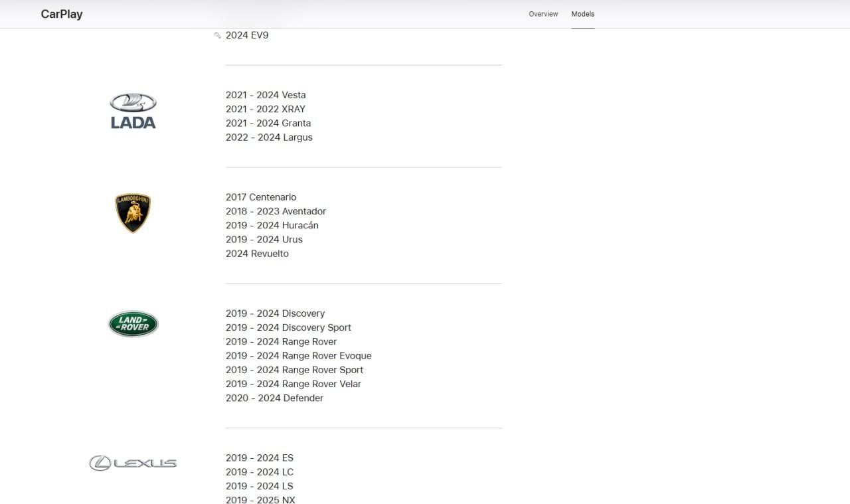Click the 2020 - 2024 Defender entry

[x=274, y=398]
